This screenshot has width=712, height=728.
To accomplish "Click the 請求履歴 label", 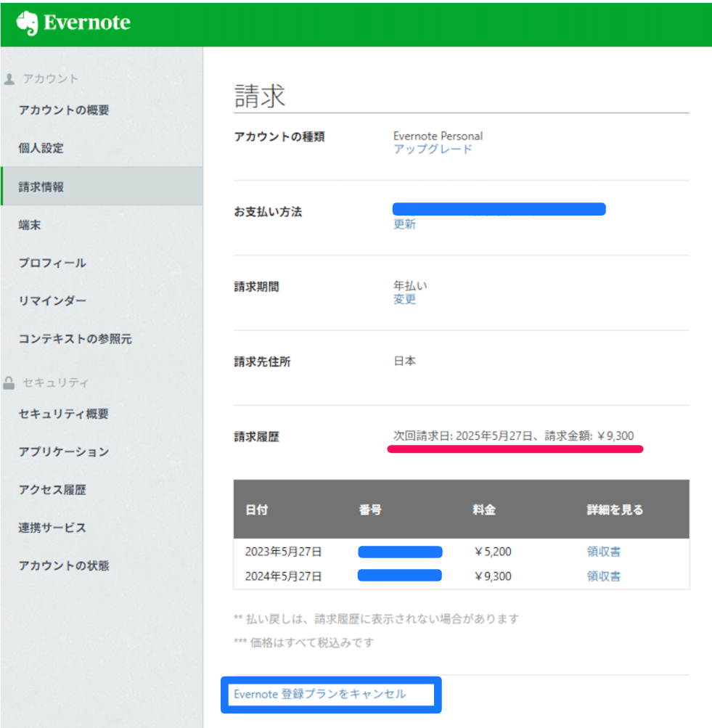I will 257,436.
